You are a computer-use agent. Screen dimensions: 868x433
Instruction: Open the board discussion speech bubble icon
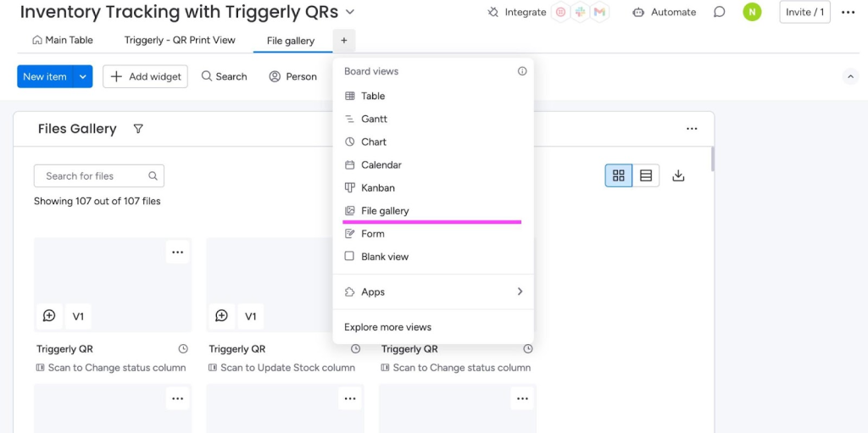click(x=719, y=12)
